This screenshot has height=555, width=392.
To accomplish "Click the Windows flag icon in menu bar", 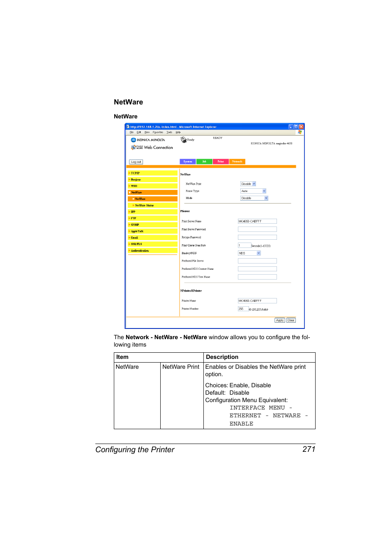I will point(300,132).
